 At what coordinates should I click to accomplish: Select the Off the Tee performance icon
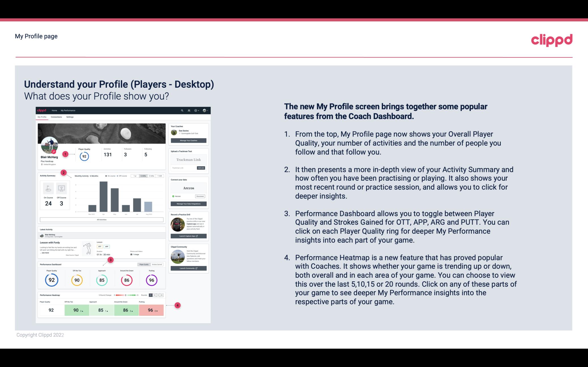coord(77,279)
